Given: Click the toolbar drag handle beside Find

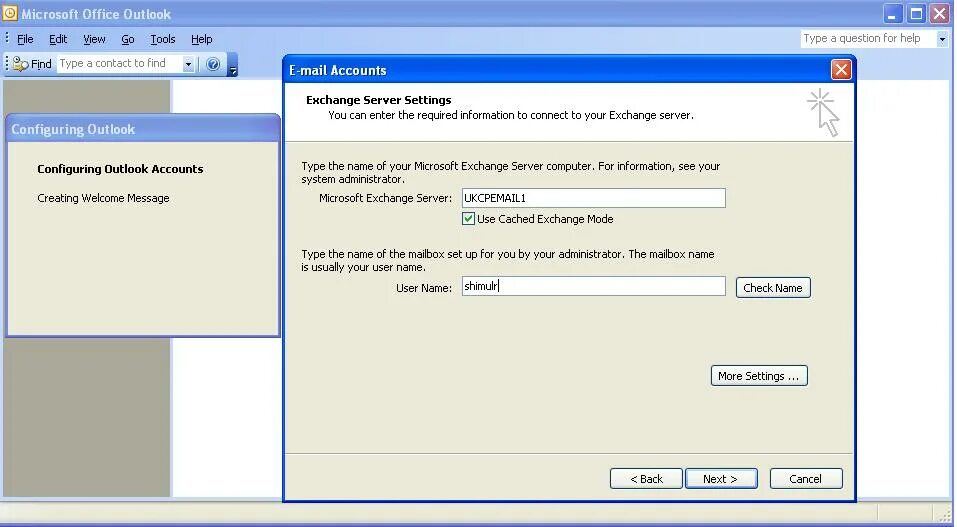Looking at the screenshot, I should tap(7, 64).
